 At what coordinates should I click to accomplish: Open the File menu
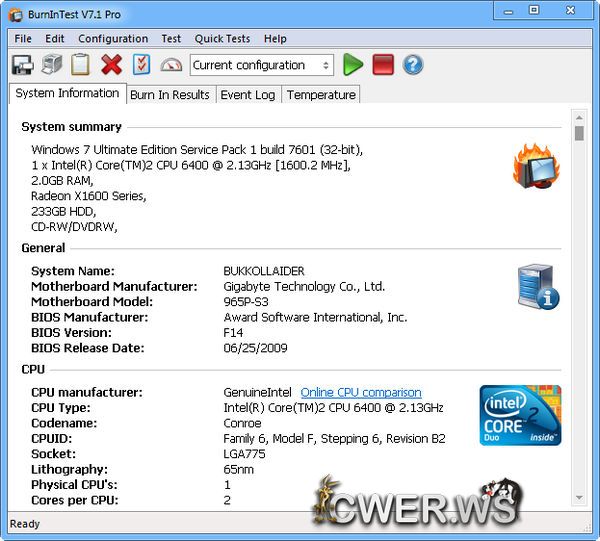23,39
